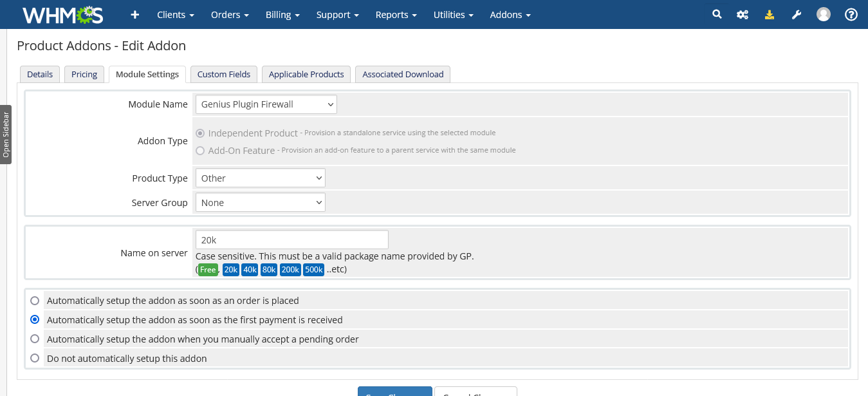
Task: Open the Billing menu
Action: click(282, 15)
